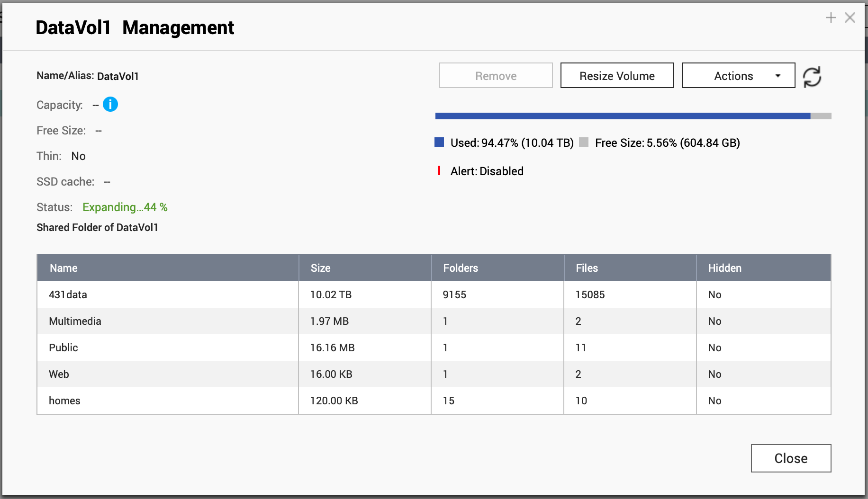
Task: Click the Alert: Disabled text
Action: pyautogui.click(x=487, y=171)
